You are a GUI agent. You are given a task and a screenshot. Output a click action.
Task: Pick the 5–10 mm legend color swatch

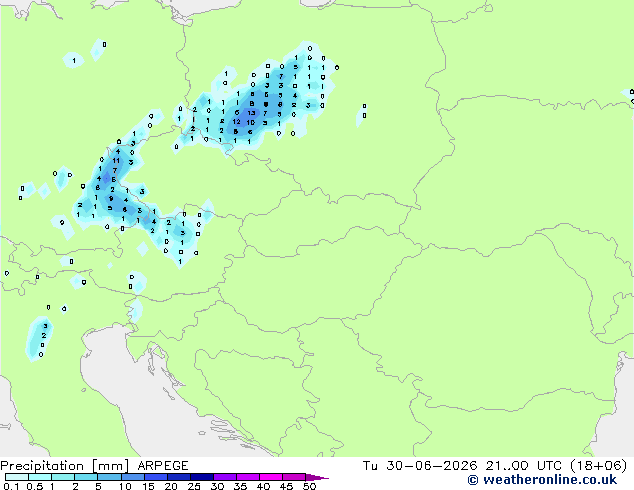109,477
